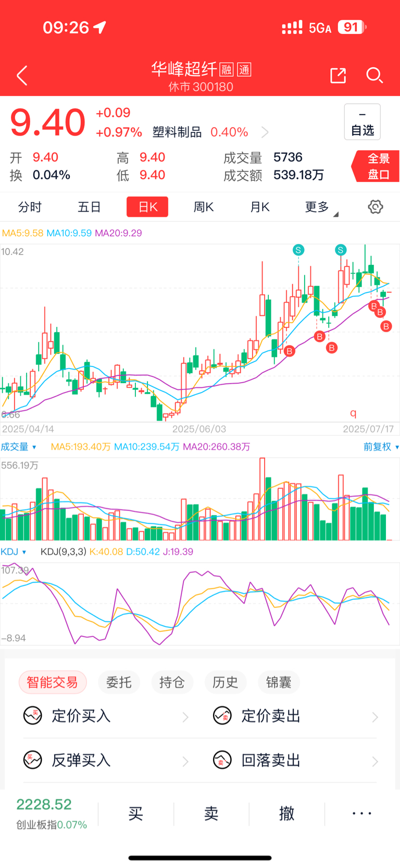
Task: Tap the volume MA20:260.38万 label
Action: [217, 447]
